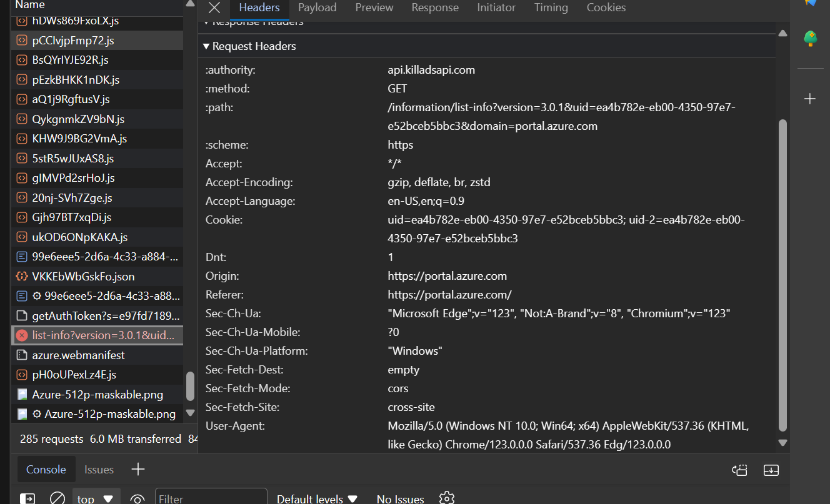
Task: Select the BsQYrIYJE92R.js request
Action: 97,60
